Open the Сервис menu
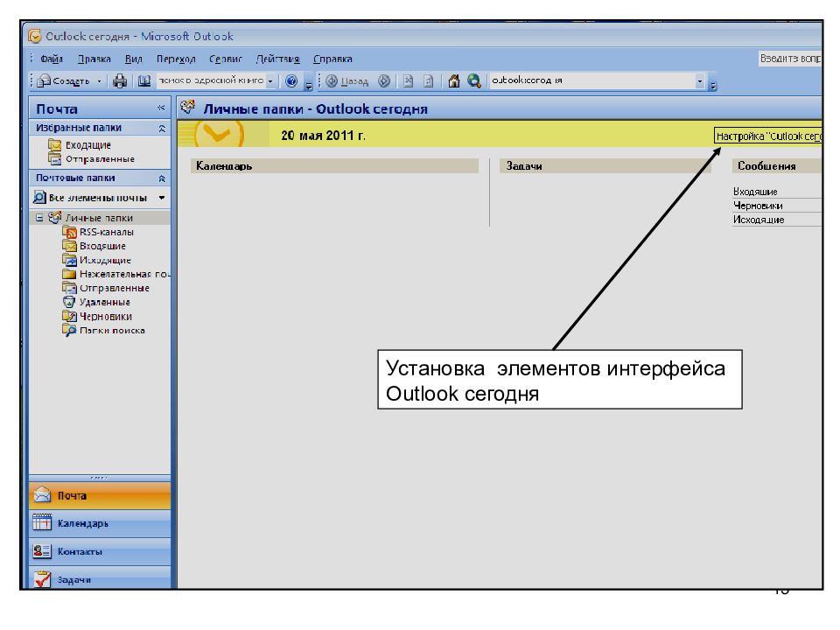Screen dimensions: 840x630 226,59
